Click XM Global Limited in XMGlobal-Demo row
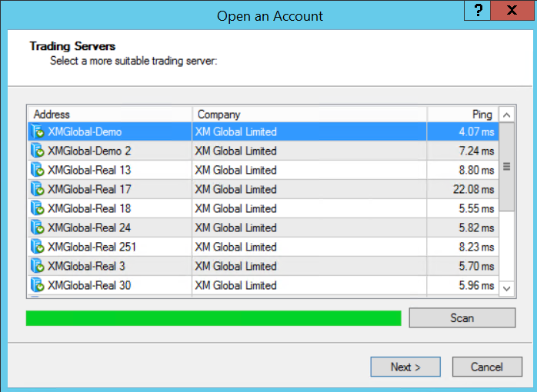Viewport: 537px width, 392px height. pos(236,131)
